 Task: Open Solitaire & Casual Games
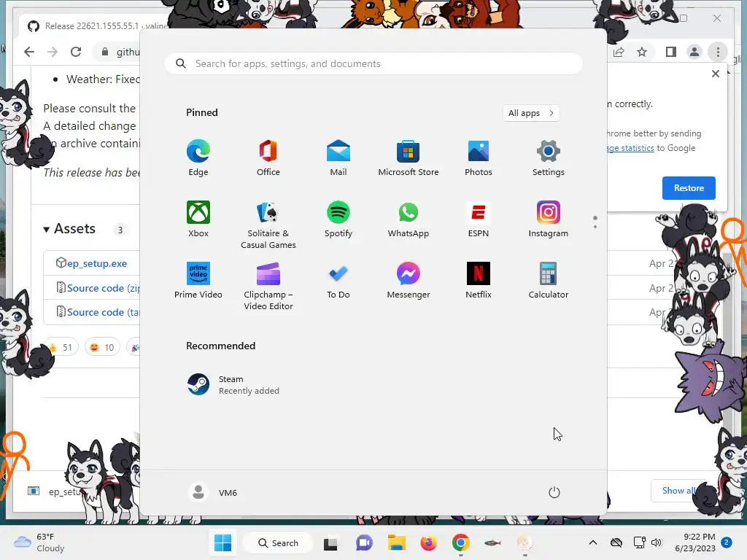click(x=268, y=225)
